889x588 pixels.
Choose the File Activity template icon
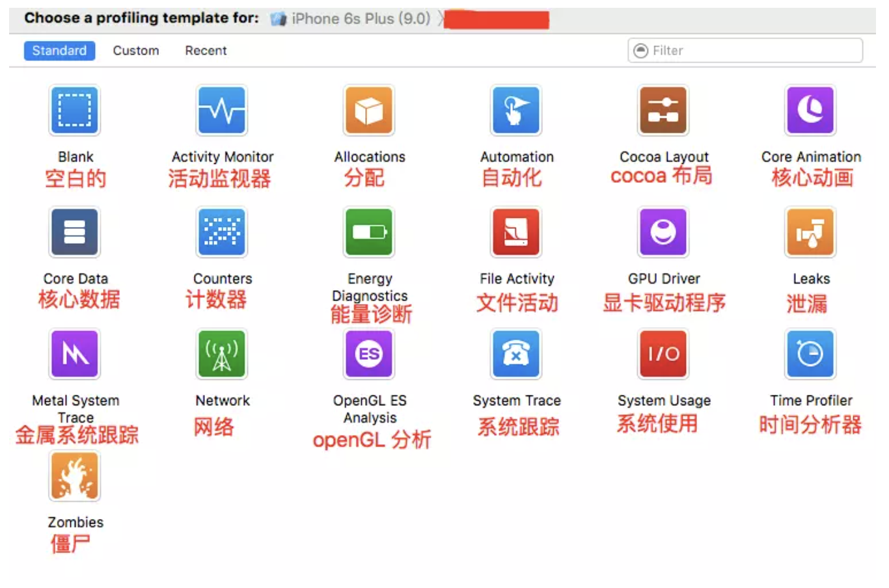point(516,232)
